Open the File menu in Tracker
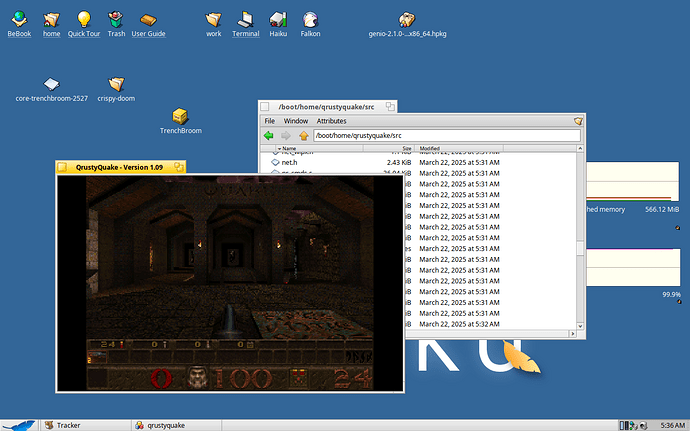 point(270,121)
